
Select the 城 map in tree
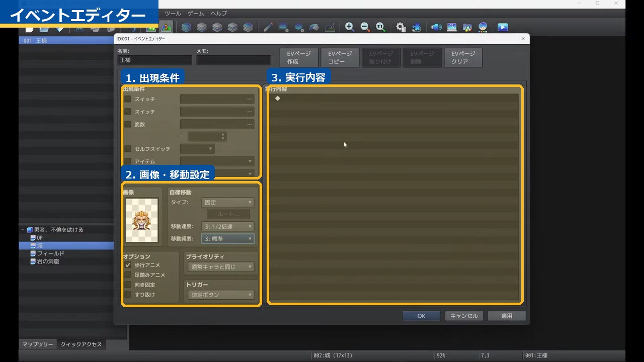[40, 246]
